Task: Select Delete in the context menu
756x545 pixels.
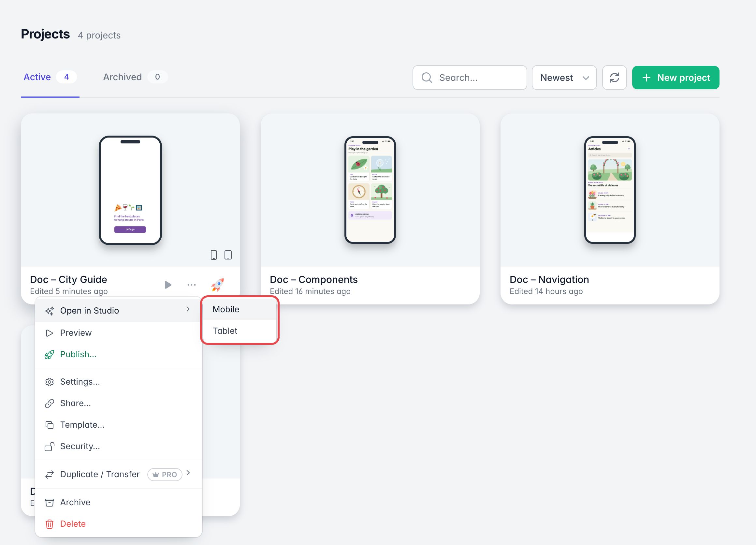Action: (x=118, y=524)
